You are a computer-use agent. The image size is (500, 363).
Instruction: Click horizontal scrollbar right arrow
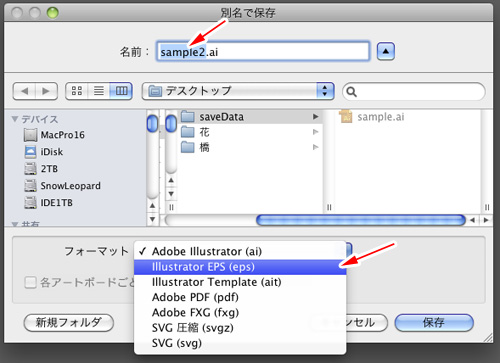point(486,220)
